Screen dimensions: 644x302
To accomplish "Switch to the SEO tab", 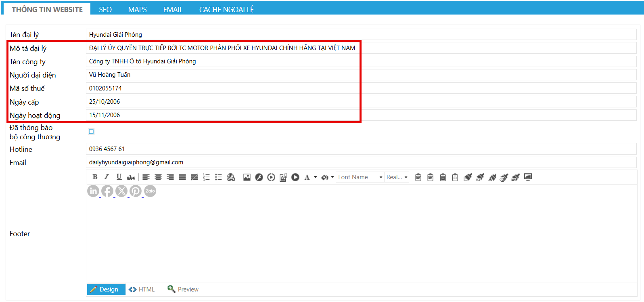I will pos(105,9).
